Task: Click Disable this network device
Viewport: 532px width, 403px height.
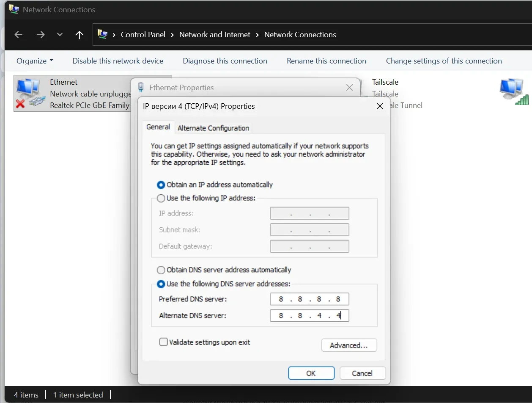Action: click(x=118, y=61)
